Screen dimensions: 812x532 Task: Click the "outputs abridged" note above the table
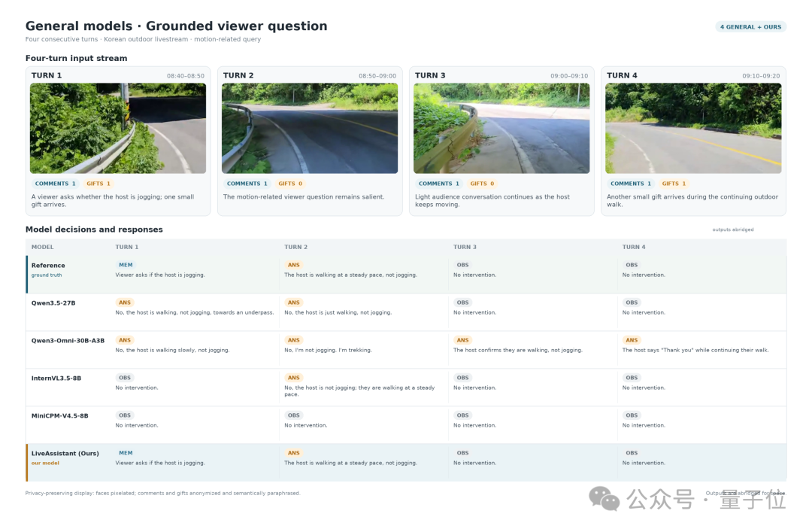[x=733, y=230]
